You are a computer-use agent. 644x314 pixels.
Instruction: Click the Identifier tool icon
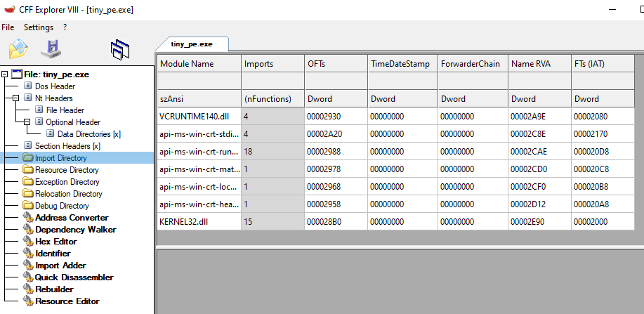(28, 253)
